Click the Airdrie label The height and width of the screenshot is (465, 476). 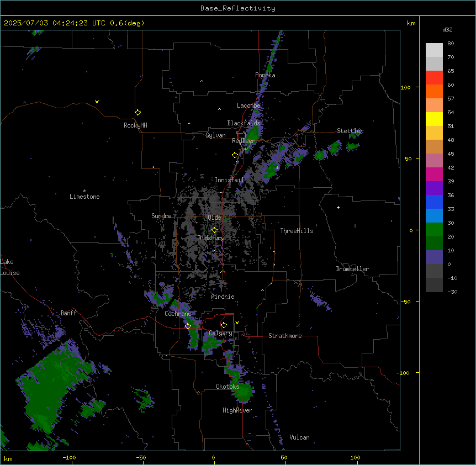[223, 297]
